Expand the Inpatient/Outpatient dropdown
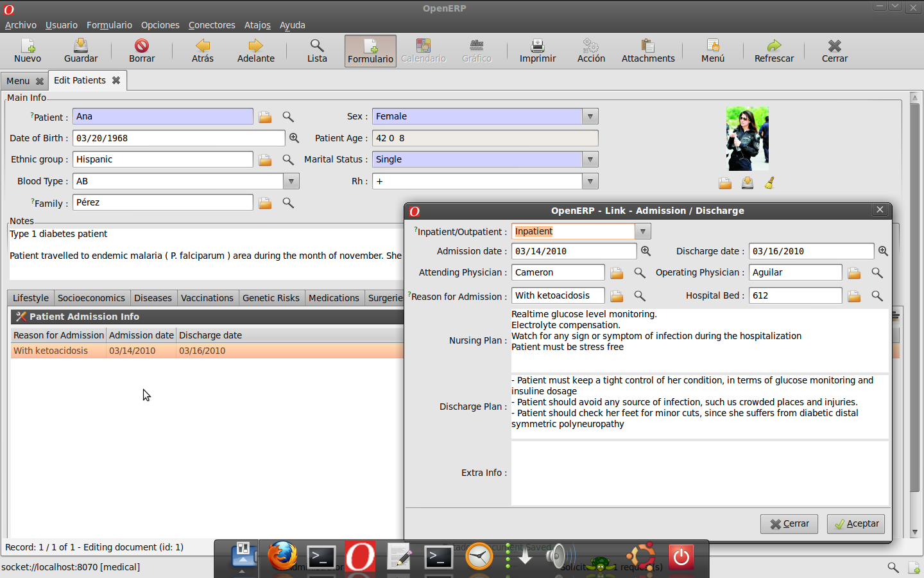Viewport: 924px width, 578px height. pyautogui.click(x=642, y=232)
